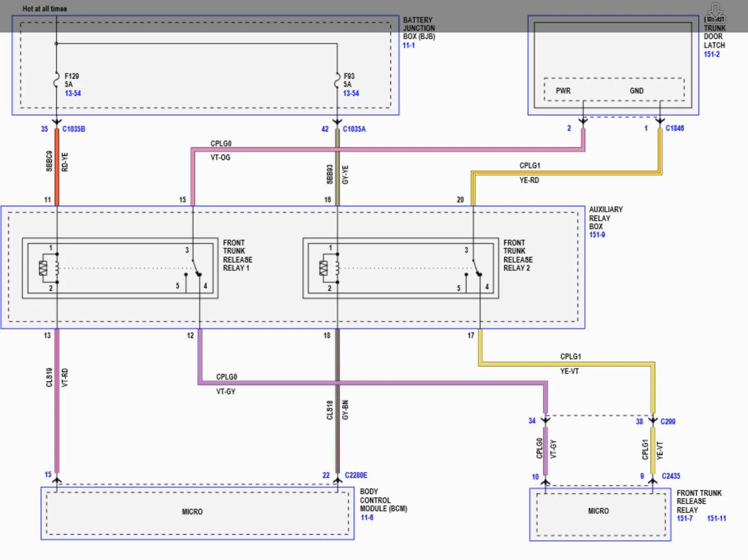Click the F93 fuse label
The height and width of the screenshot is (560, 748).
349,76
